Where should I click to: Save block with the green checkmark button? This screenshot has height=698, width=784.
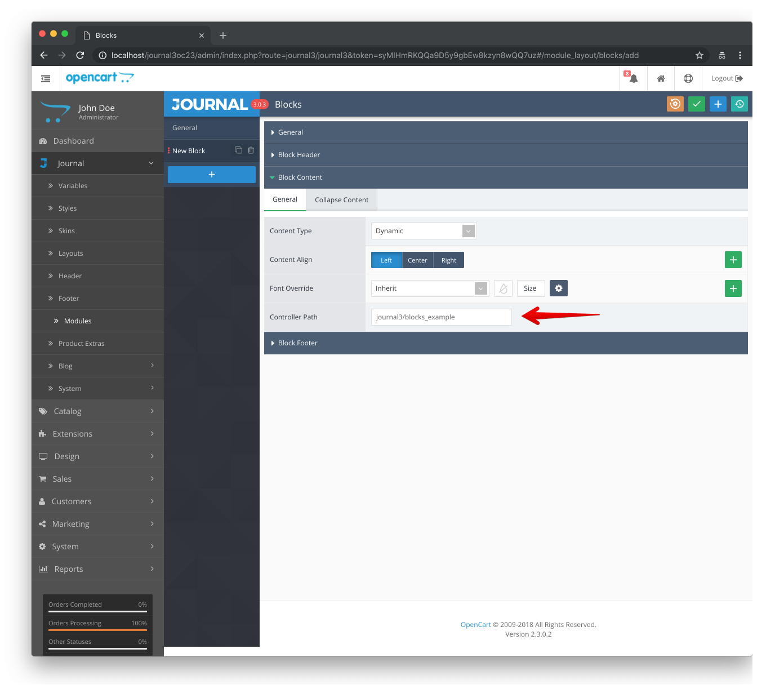(x=697, y=104)
